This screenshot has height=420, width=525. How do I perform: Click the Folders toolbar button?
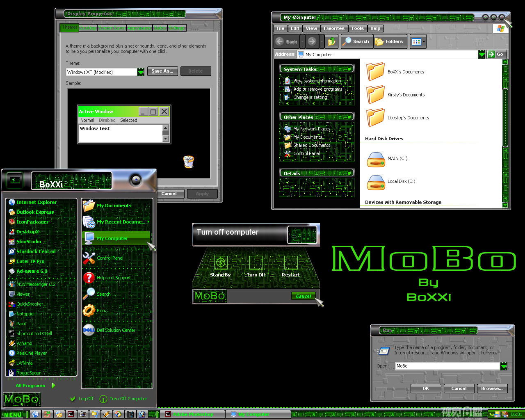coord(389,41)
